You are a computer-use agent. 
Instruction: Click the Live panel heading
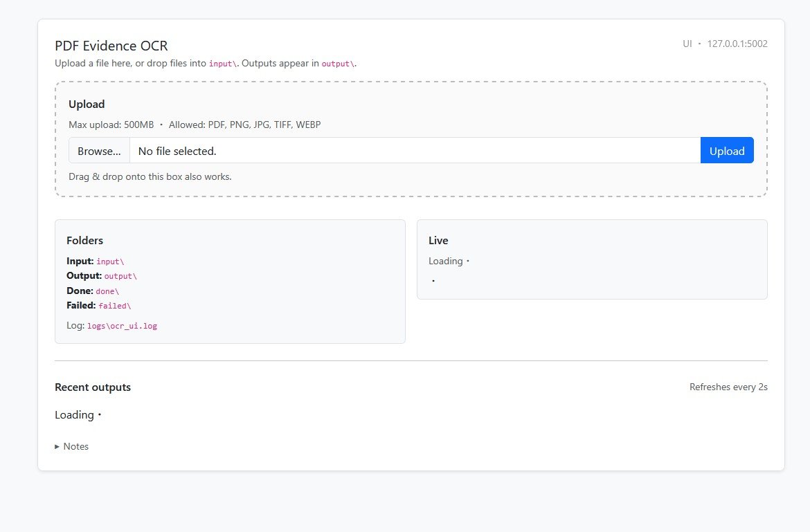pyautogui.click(x=438, y=241)
